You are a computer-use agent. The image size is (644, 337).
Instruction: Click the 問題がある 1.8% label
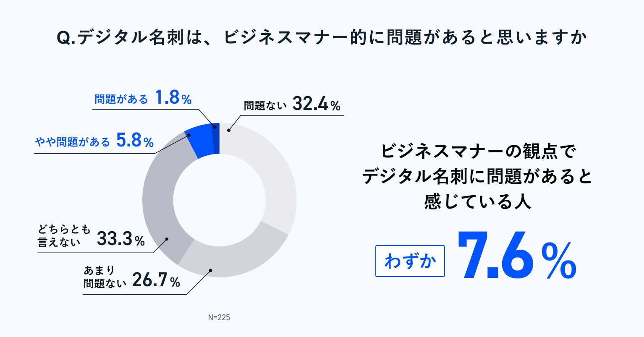coord(143,99)
